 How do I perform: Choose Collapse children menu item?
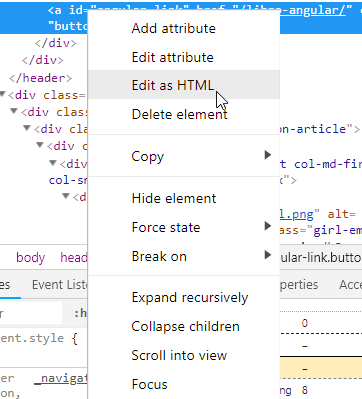(x=184, y=326)
